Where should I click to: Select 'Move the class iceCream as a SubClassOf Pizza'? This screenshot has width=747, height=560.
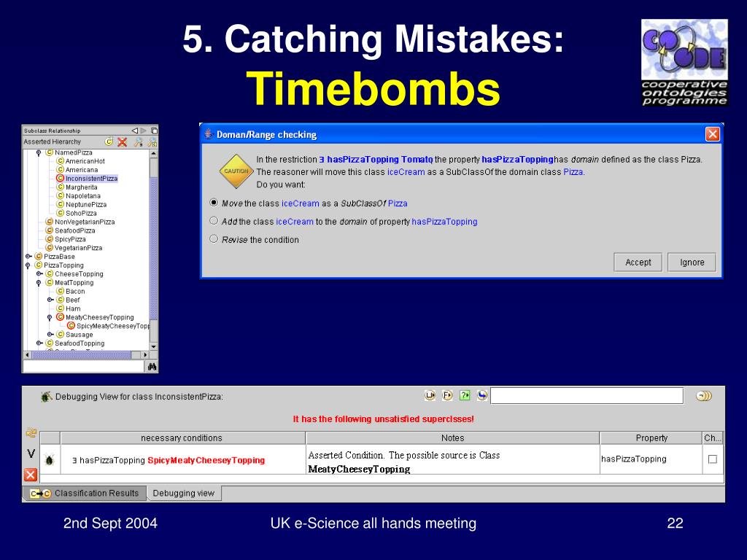pos(214,203)
